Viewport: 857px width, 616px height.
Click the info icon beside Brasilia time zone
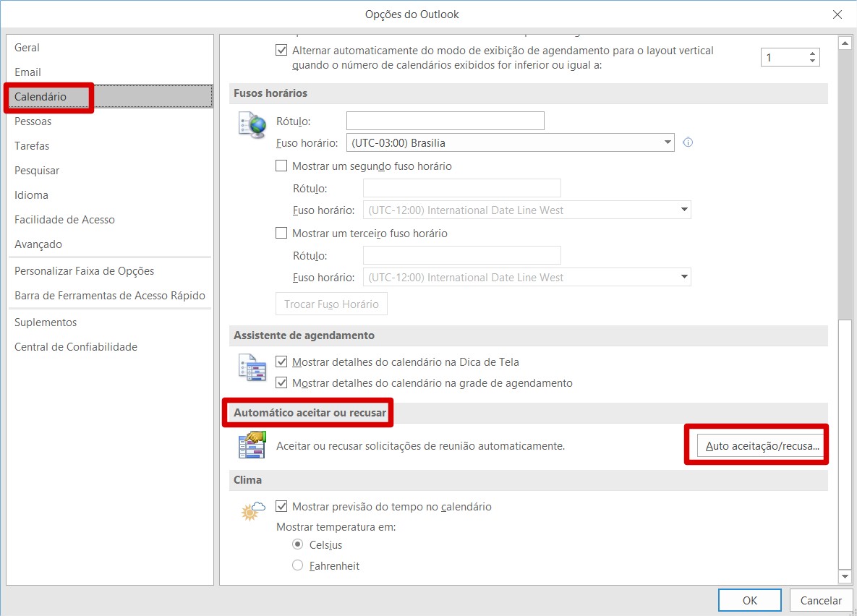coord(688,142)
